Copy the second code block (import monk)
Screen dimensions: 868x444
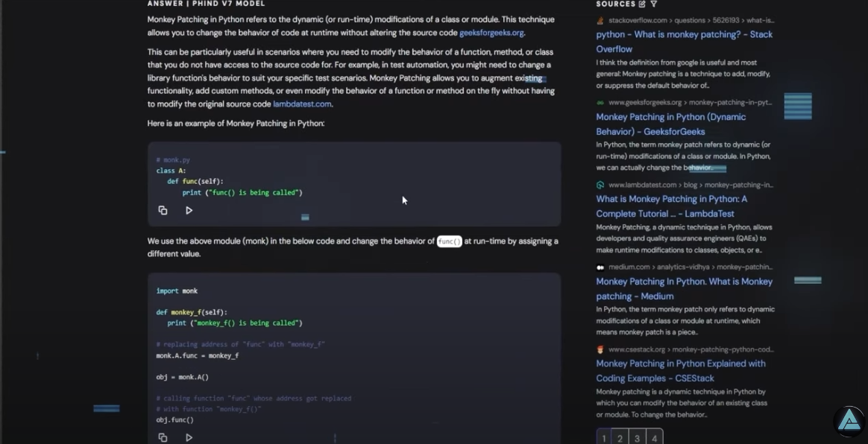coord(163,438)
